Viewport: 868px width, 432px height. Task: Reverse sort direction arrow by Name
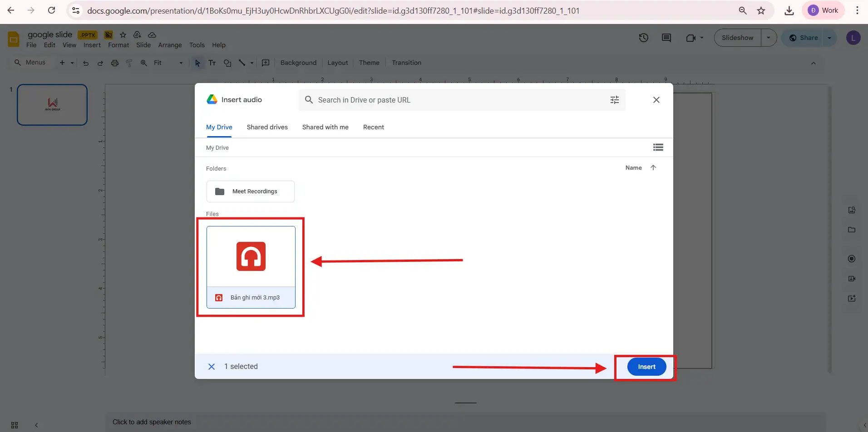click(x=653, y=168)
